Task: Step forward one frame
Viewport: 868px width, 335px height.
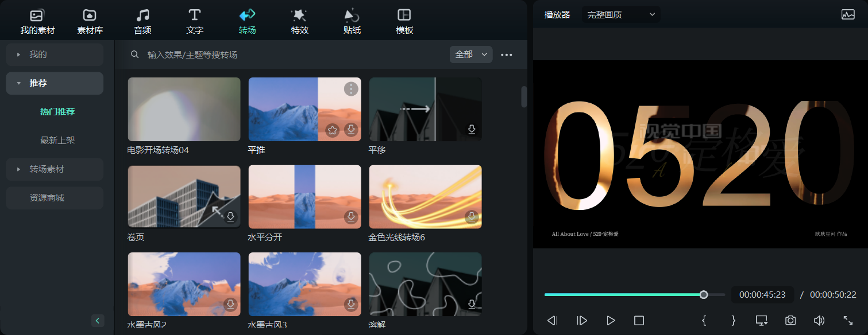Action: click(582, 321)
